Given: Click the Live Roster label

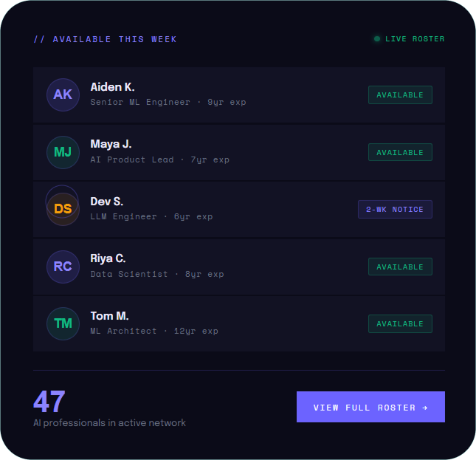Looking at the screenshot, I should (415, 39).
